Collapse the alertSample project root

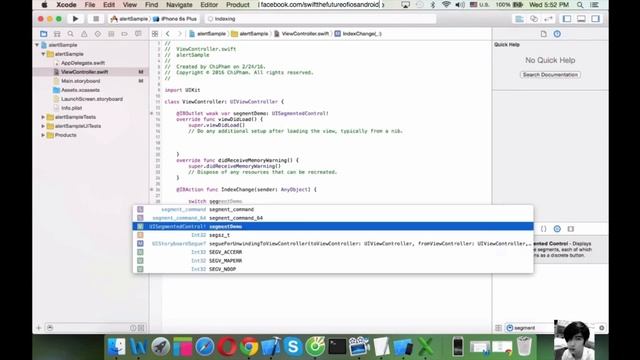(x=37, y=45)
